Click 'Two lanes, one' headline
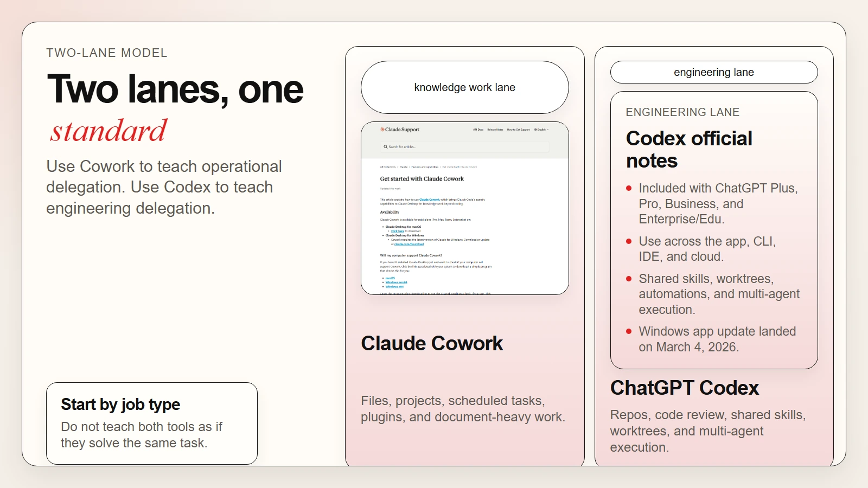Image resolution: width=868 pixels, height=488 pixels. tap(175, 89)
